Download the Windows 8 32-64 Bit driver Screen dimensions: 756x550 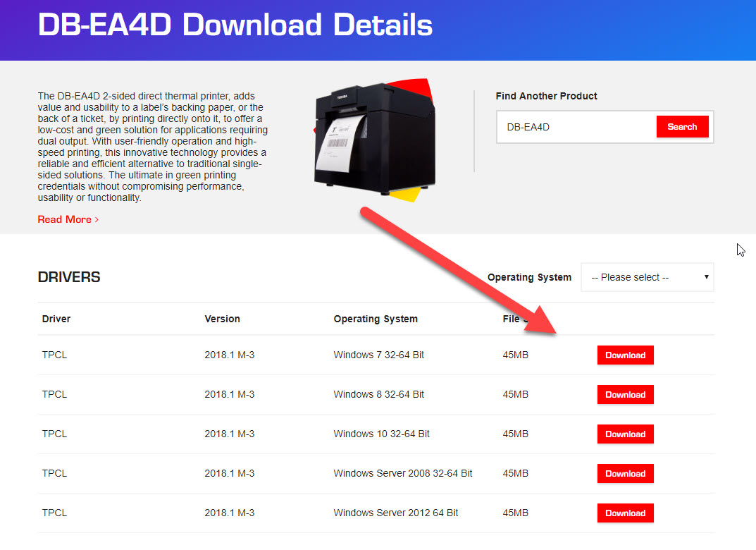[626, 395]
